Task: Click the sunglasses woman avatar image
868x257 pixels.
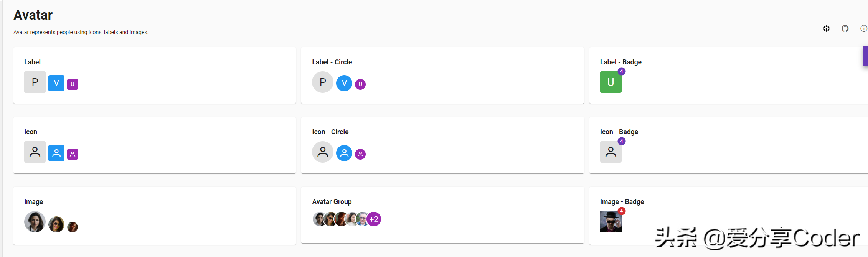Action: (x=56, y=224)
